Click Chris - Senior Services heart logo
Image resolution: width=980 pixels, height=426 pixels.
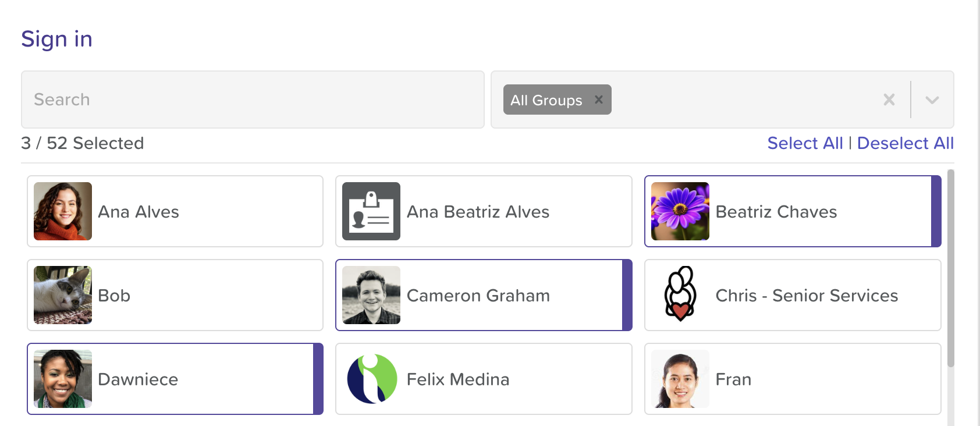[x=680, y=295]
